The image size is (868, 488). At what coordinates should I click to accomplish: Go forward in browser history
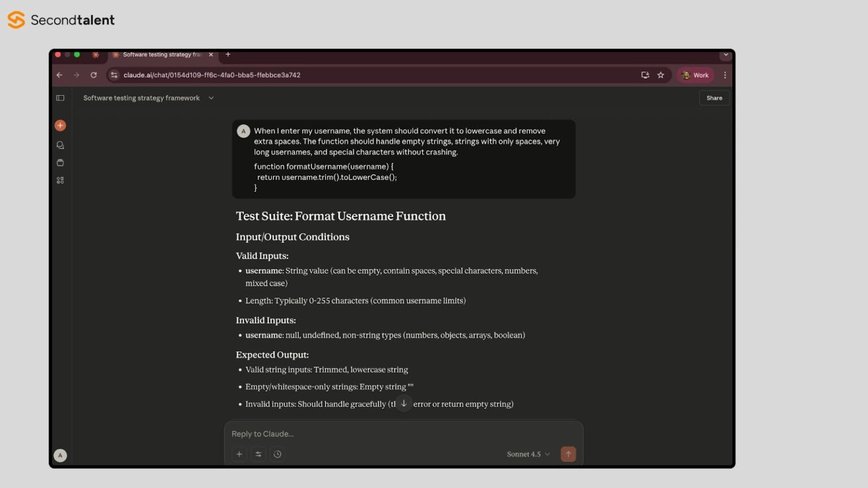click(x=76, y=75)
